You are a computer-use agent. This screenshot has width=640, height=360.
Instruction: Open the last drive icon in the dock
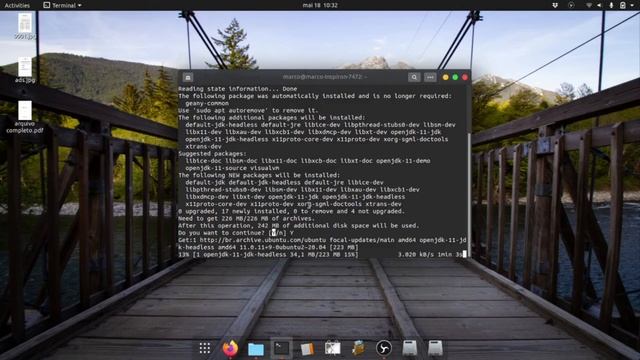(x=435, y=348)
